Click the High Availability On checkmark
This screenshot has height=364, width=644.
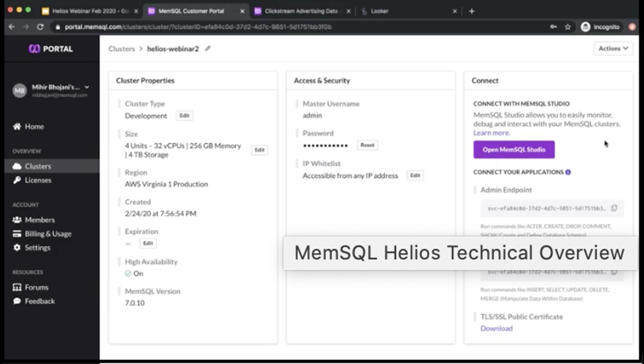coord(128,273)
